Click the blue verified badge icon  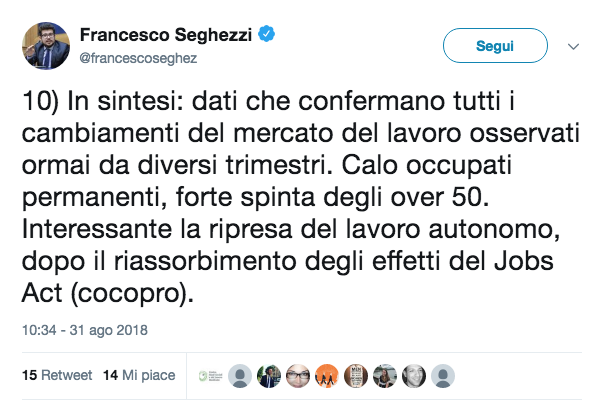point(266,34)
